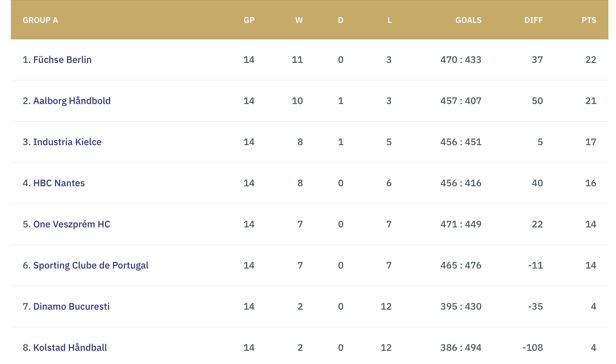The height and width of the screenshot is (364, 616).
Task: Click the D draws column header
Action: [x=340, y=20]
